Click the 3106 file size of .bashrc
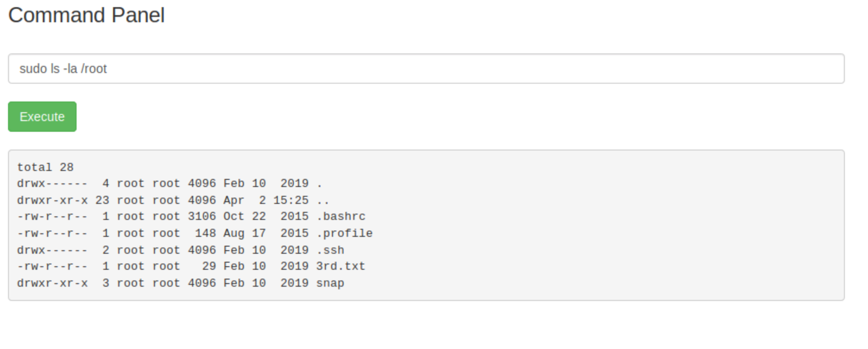The image size is (868, 349). [x=202, y=216]
